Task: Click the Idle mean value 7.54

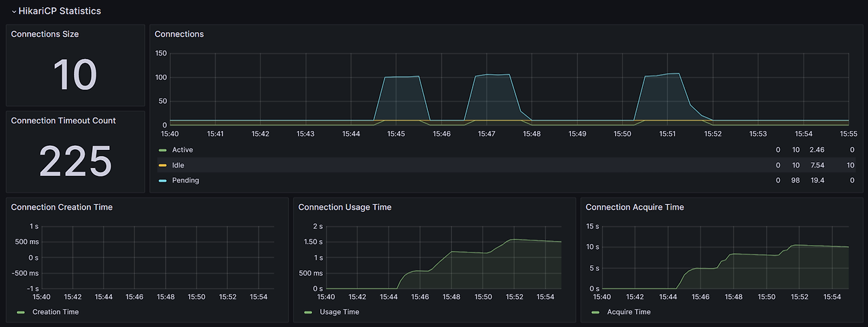Action: point(818,165)
